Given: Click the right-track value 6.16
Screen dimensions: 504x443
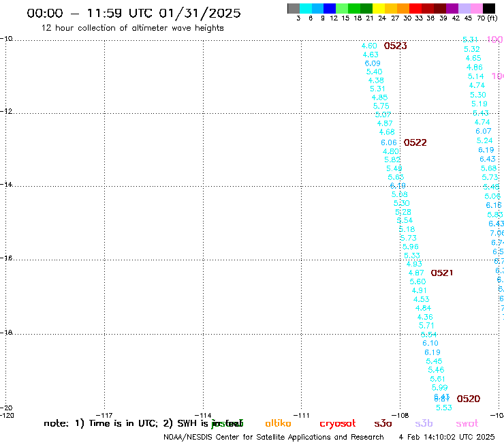Looking at the screenshot, I should pyautogui.click(x=494, y=205).
